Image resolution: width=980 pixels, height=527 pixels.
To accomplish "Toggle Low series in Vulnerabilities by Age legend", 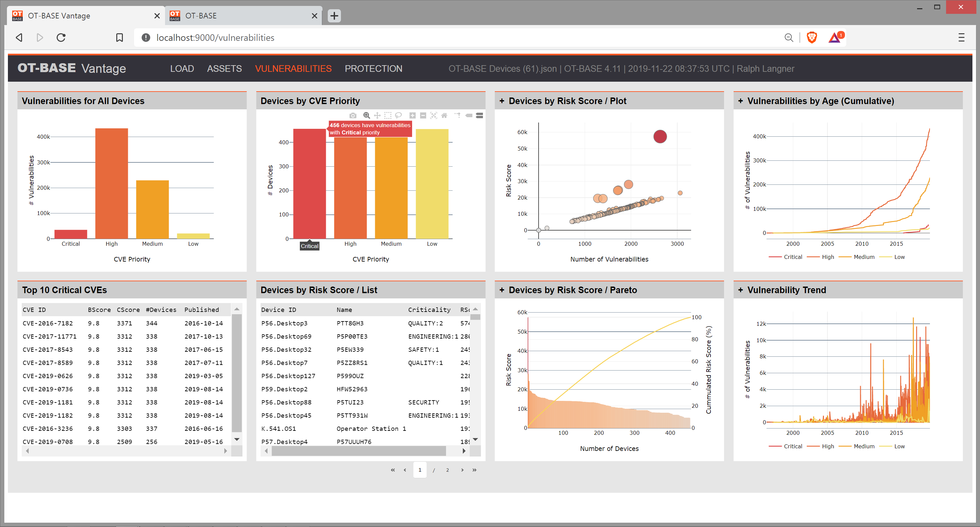I will [x=892, y=257].
